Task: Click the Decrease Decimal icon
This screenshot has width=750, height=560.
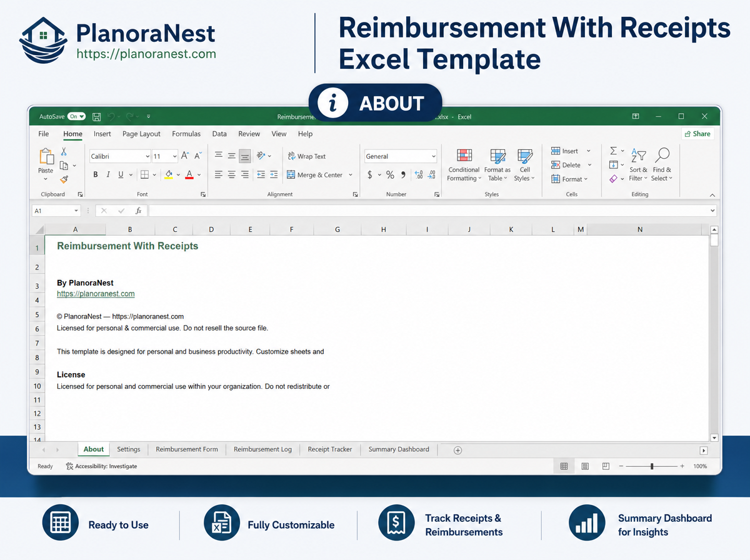Action: [431, 175]
